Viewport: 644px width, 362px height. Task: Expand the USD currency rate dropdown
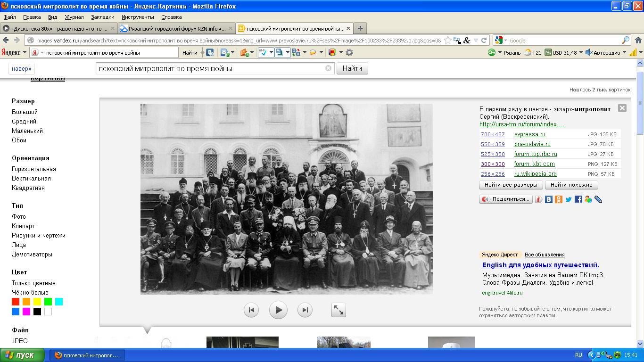point(581,52)
